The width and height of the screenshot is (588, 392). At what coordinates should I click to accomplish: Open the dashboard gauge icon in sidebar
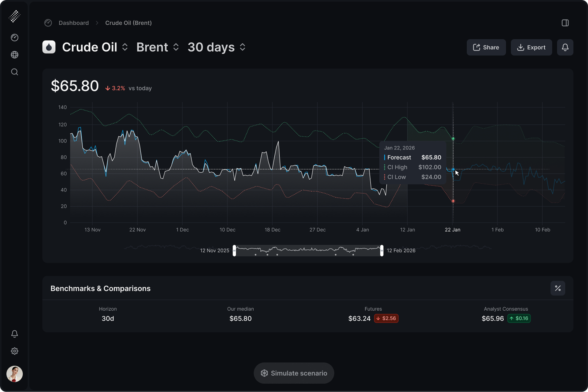15,38
